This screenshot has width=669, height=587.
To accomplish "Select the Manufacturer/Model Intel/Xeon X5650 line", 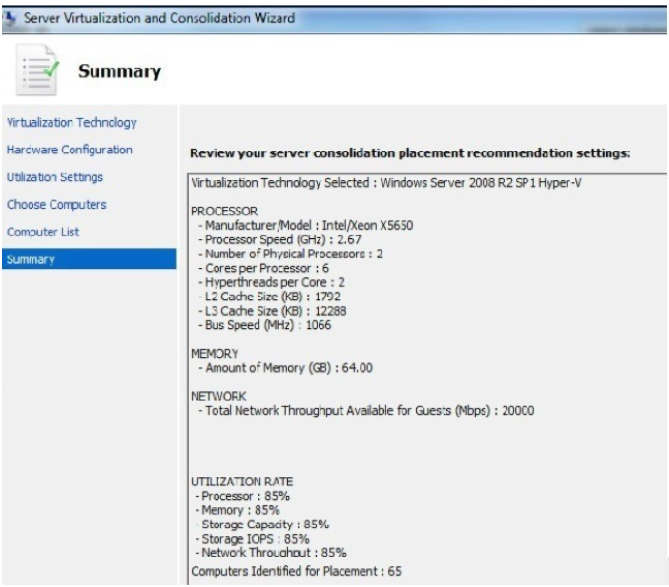I will click(x=305, y=225).
